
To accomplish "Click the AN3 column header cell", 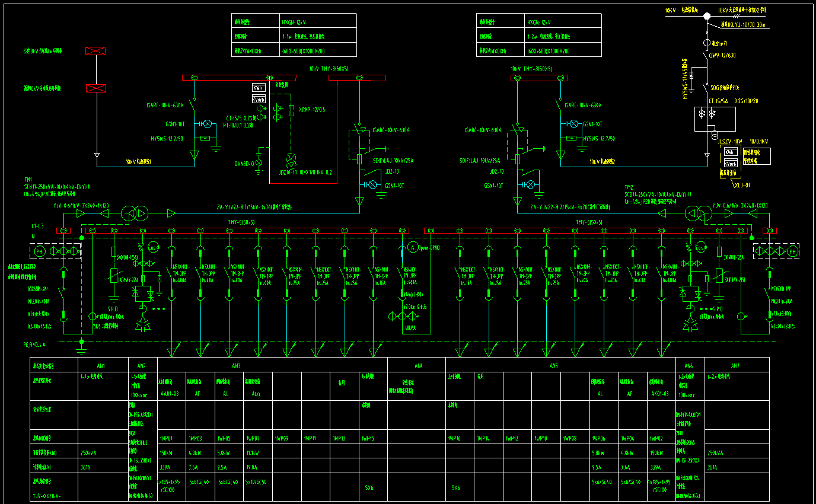I will [272, 366].
